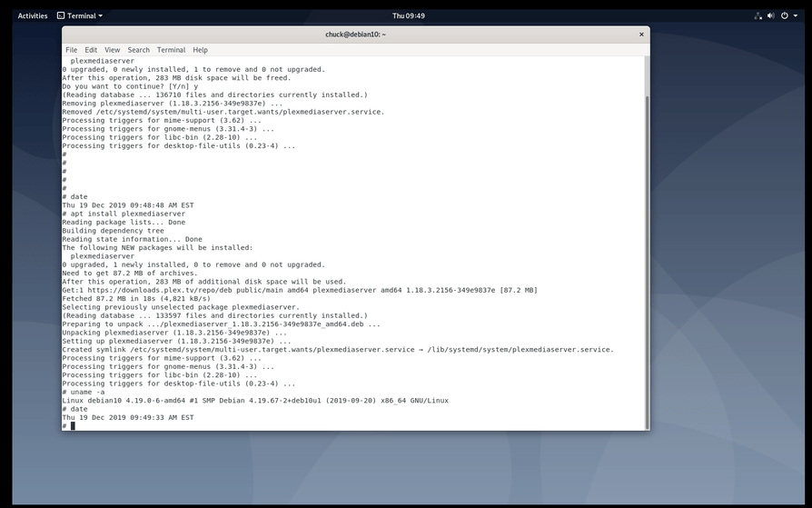Click the volume speaker icon
This screenshot has height=508, width=812.
[771, 15]
